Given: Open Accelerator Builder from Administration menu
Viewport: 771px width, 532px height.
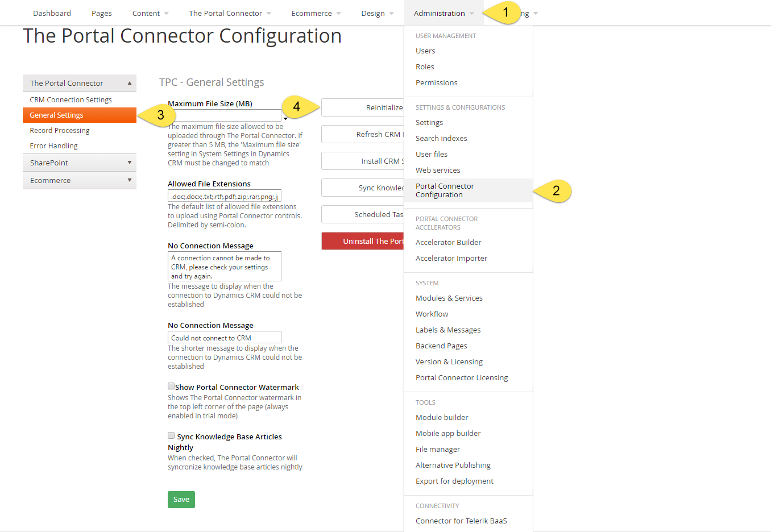Looking at the screenshot, I should pos(449,242).
